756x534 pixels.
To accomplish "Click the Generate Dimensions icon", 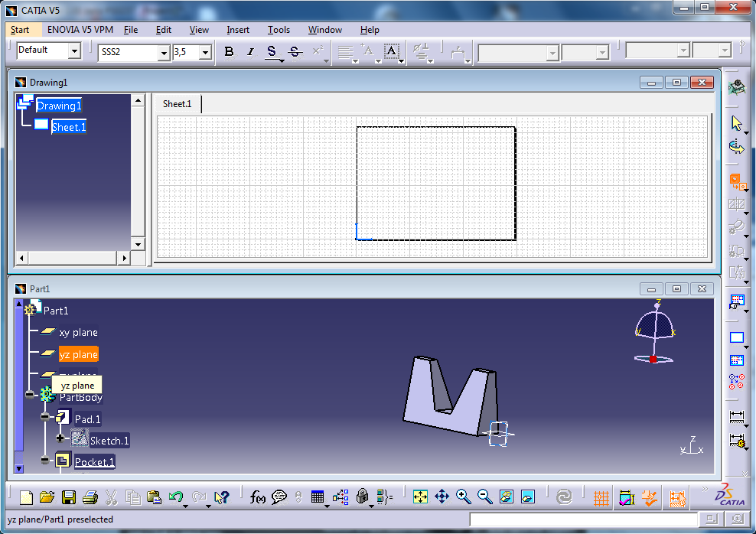I will click(737, 440).
